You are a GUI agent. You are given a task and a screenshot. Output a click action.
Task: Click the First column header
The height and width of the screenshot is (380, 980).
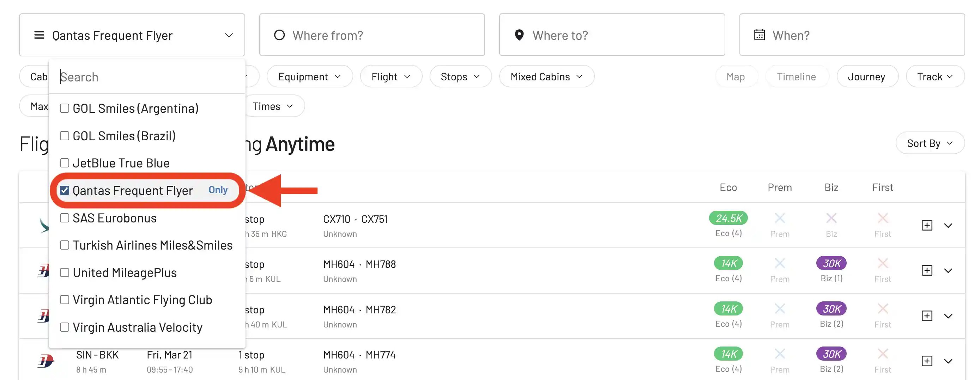[883, 187]
